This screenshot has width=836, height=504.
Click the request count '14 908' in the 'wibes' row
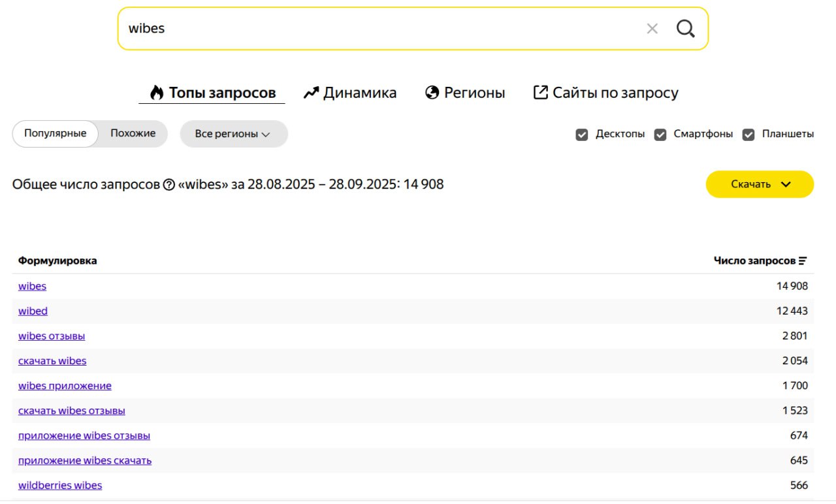pos(792,286)
